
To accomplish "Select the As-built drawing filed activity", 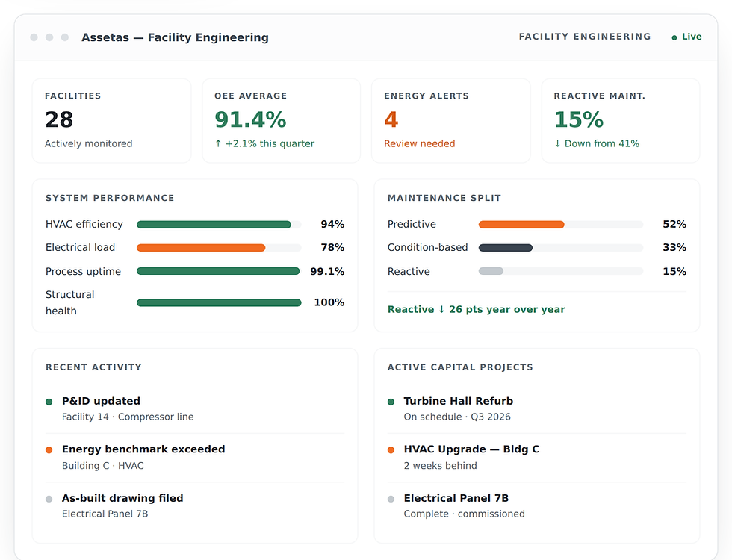I will pos(195,506).
